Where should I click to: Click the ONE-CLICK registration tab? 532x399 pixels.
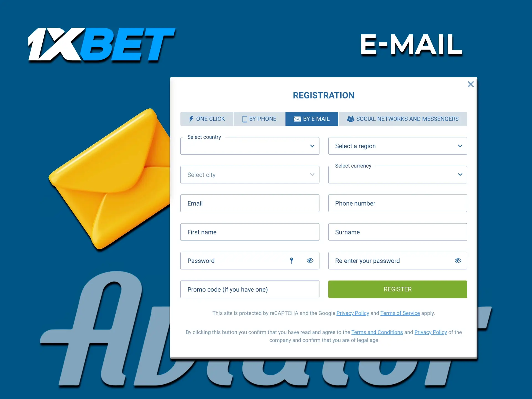point(207,119)
